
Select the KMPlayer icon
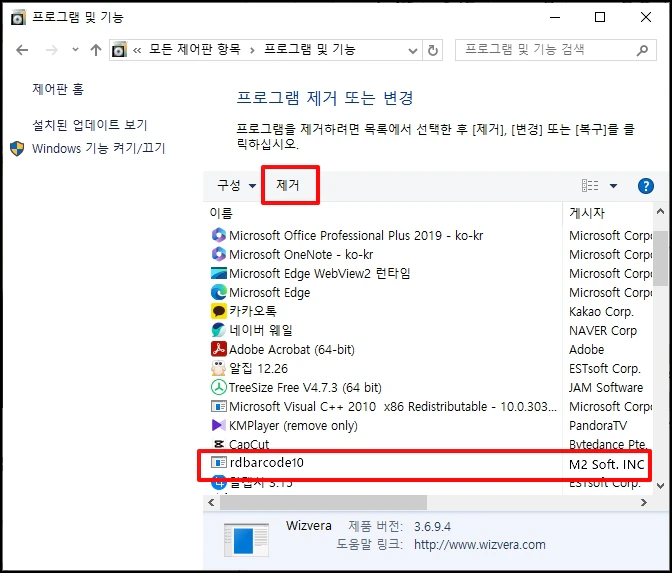[219, 425]
